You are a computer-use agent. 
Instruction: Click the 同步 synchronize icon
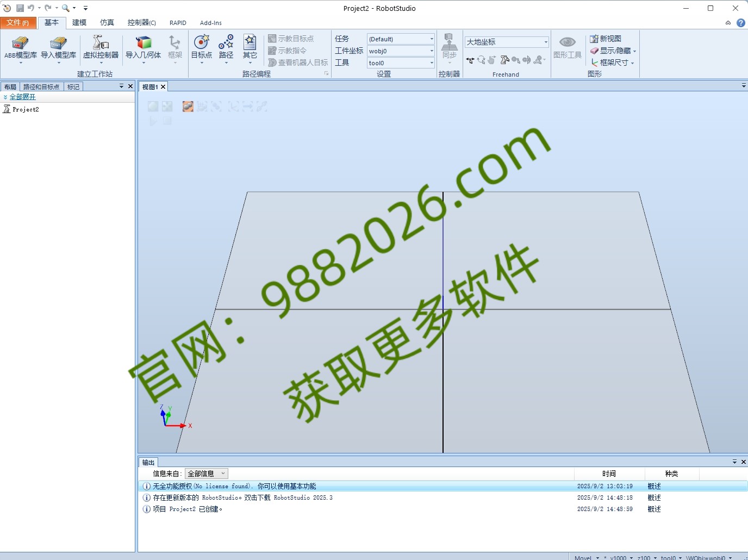[x=450, y=42]
